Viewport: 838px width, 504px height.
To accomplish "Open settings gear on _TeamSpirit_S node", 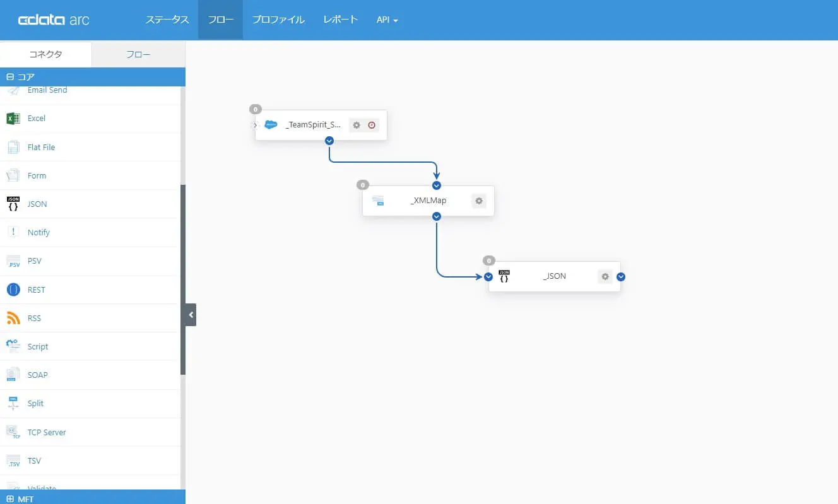I will tap(357, 125).
